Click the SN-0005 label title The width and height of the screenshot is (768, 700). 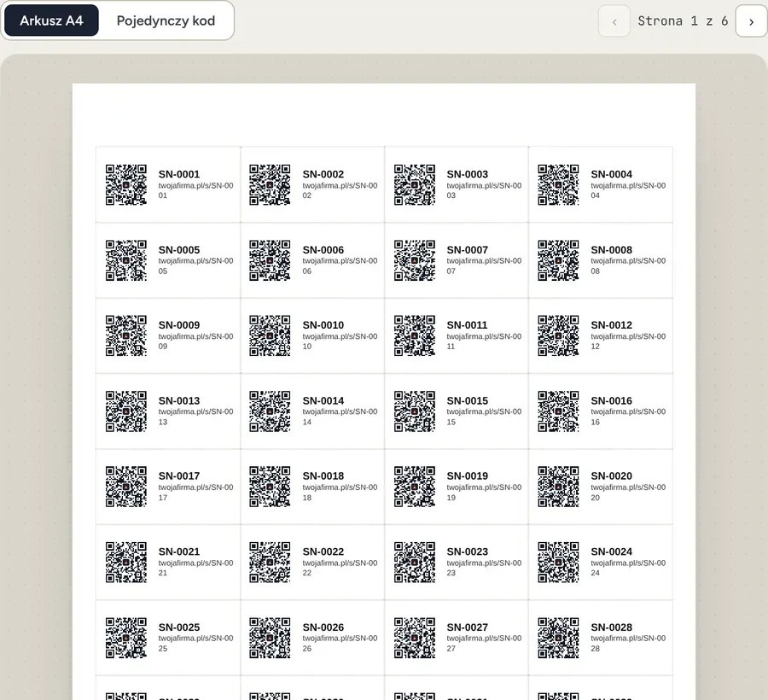179,250
